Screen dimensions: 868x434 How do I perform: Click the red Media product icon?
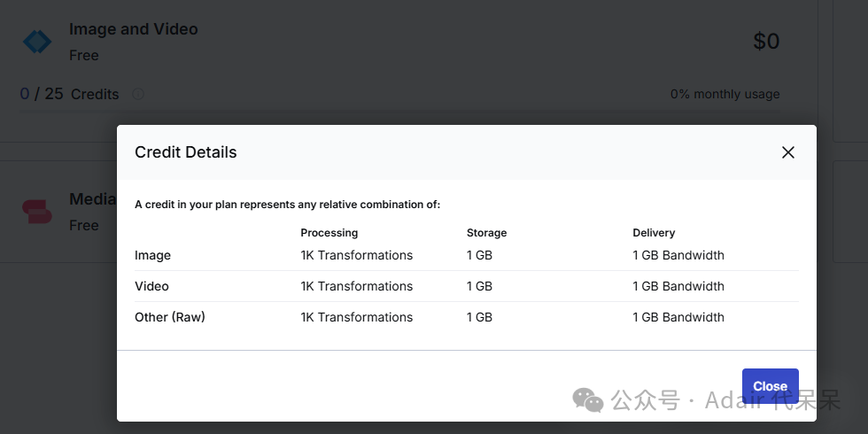point(37,211)
